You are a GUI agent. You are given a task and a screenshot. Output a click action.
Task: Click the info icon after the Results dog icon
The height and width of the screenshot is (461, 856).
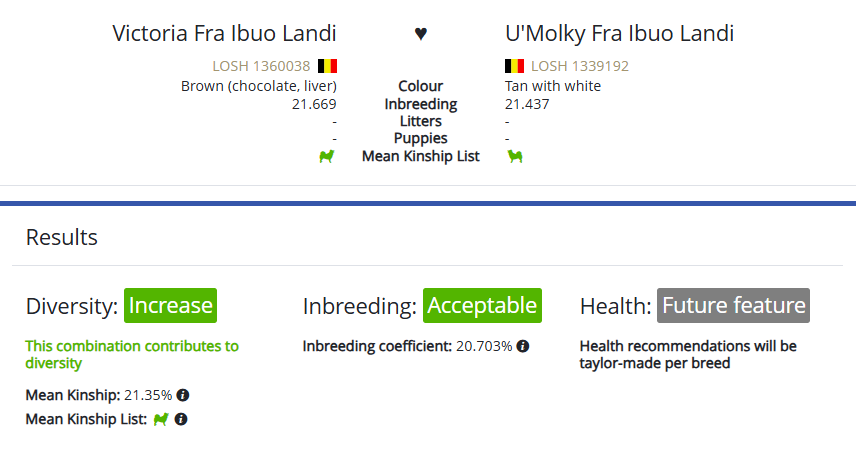(181, 420)
